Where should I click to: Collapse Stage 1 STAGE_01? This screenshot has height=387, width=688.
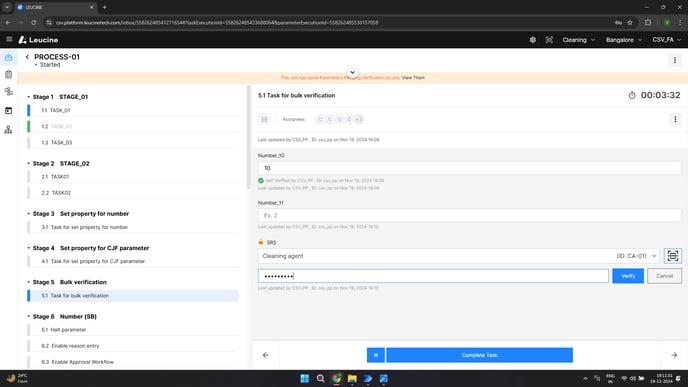pyautogui.click(x=29, y=97)
